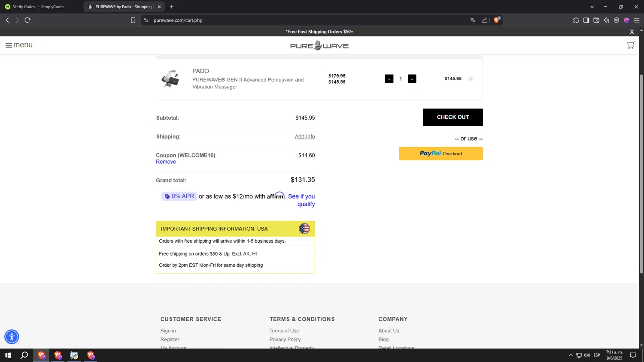
Task: Open the accessibility widget
Action: (12, 337)
